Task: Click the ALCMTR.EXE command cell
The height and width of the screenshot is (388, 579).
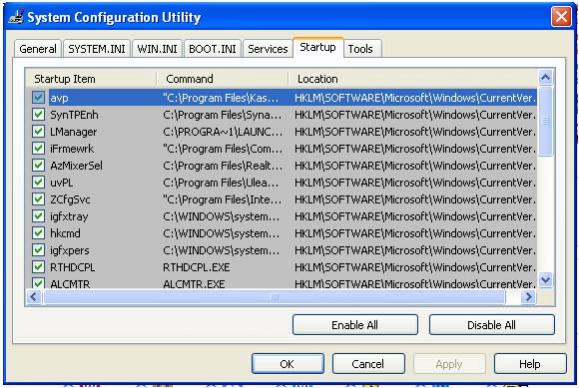Action: (x=194, y=284)
